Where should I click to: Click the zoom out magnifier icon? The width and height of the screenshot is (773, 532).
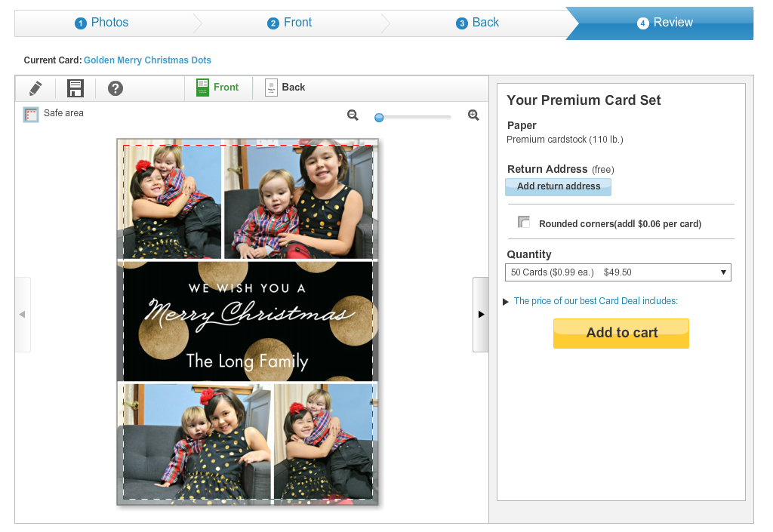(353, 115)
